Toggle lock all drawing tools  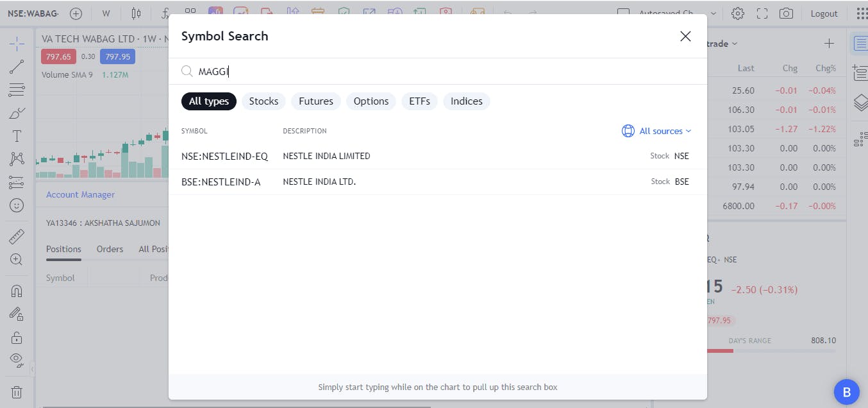(x=17, y=337)
